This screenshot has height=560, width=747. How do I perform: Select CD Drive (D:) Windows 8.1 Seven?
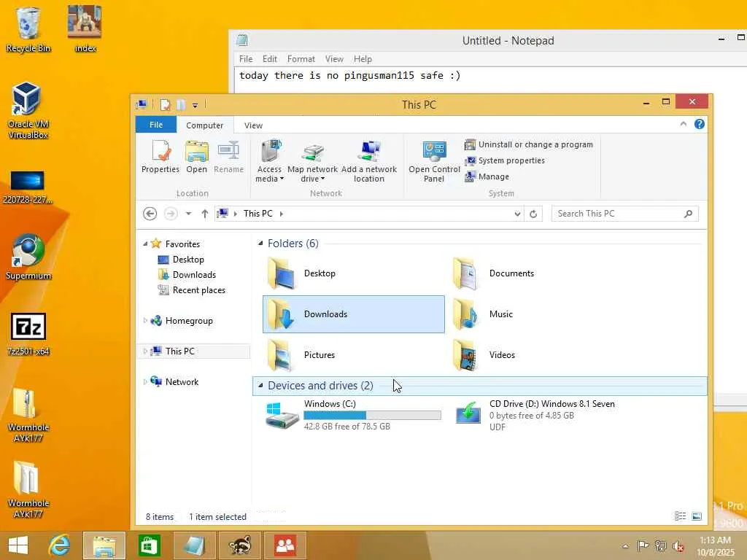coord(538,415)
